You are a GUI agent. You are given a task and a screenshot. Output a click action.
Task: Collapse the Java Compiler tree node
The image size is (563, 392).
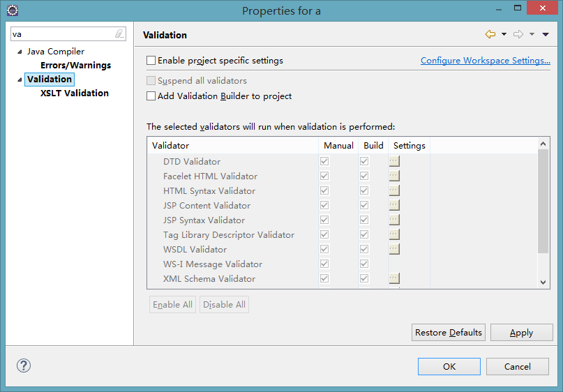[20, 52]
